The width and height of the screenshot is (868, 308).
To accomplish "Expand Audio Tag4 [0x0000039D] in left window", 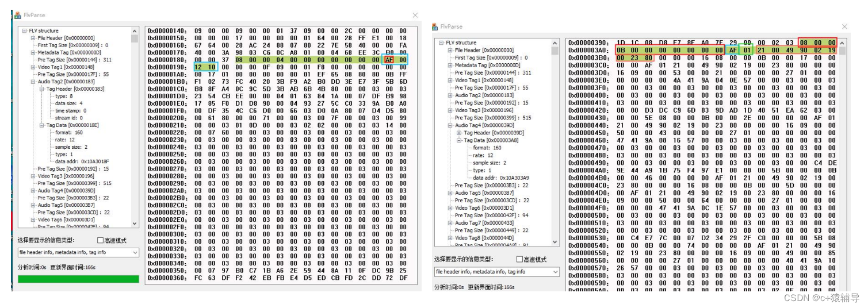I will coord(33,190).
